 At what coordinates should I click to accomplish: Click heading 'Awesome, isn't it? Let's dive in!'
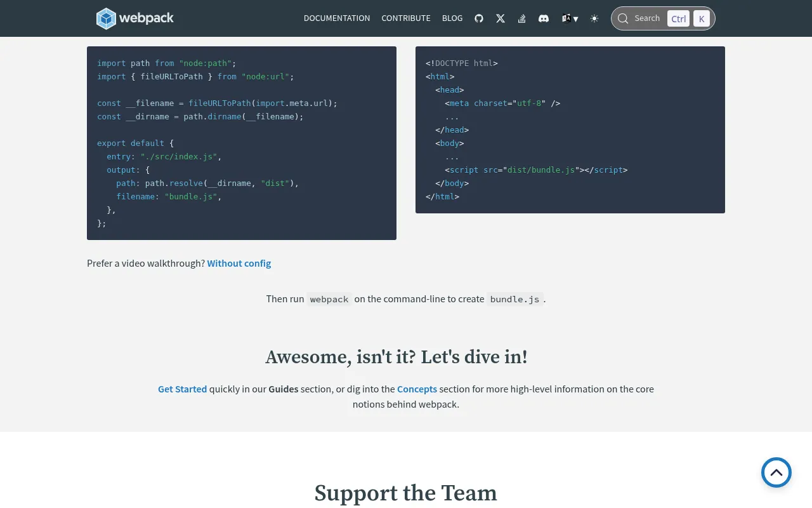(396, 357)
